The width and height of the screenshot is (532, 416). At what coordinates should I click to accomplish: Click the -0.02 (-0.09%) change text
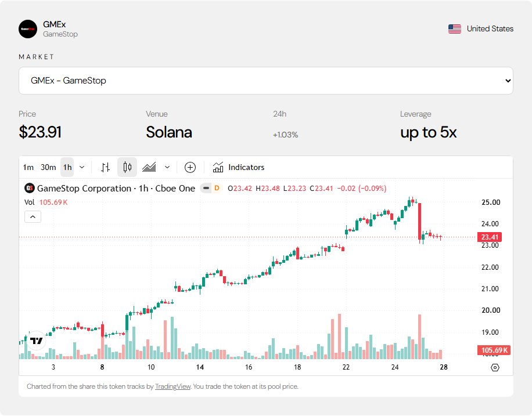tap(362, 189)
